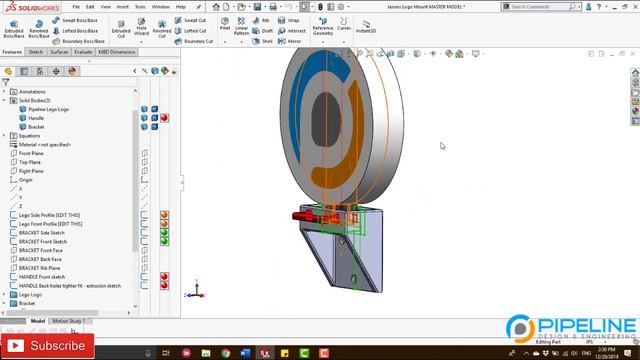Image resolution: width=640 pixels, height=360 pixels.
Task: Open the Fillet dropdown arrow
Action: [225, 42]
